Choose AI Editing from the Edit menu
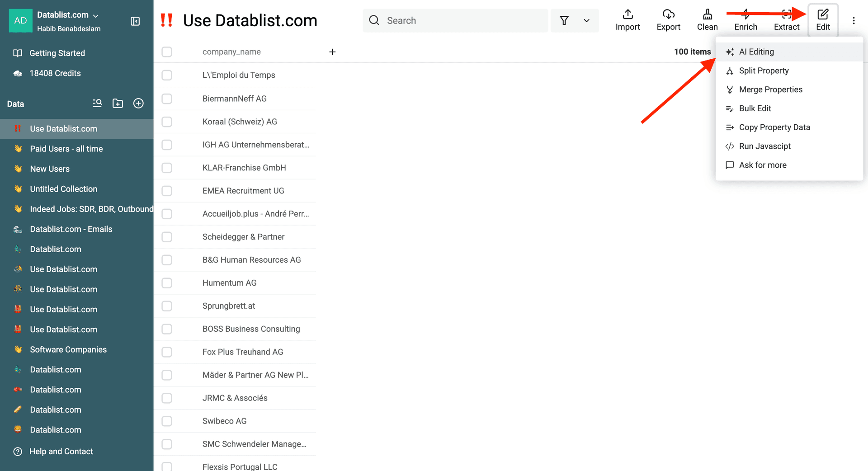This screenshot has height=471, width=868. 756,52
